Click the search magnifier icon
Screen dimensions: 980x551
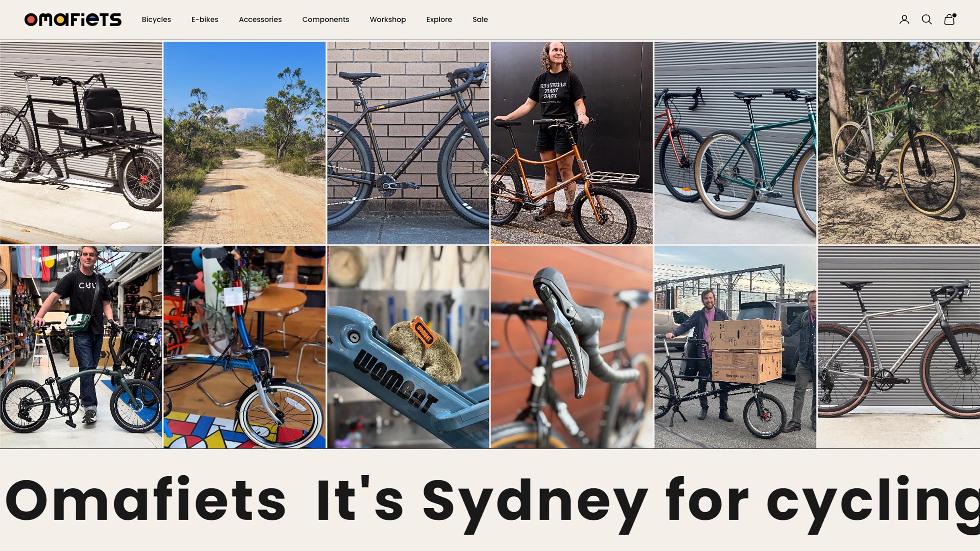(927, 20)
